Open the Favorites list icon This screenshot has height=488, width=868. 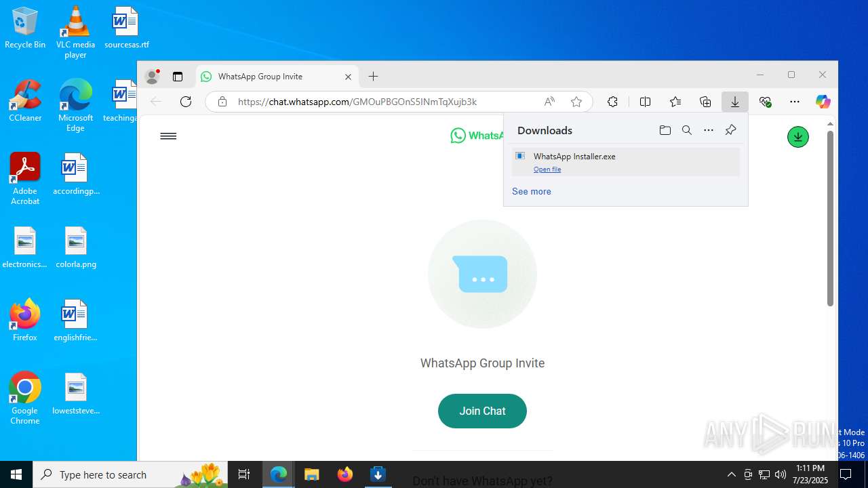[675, 102]
